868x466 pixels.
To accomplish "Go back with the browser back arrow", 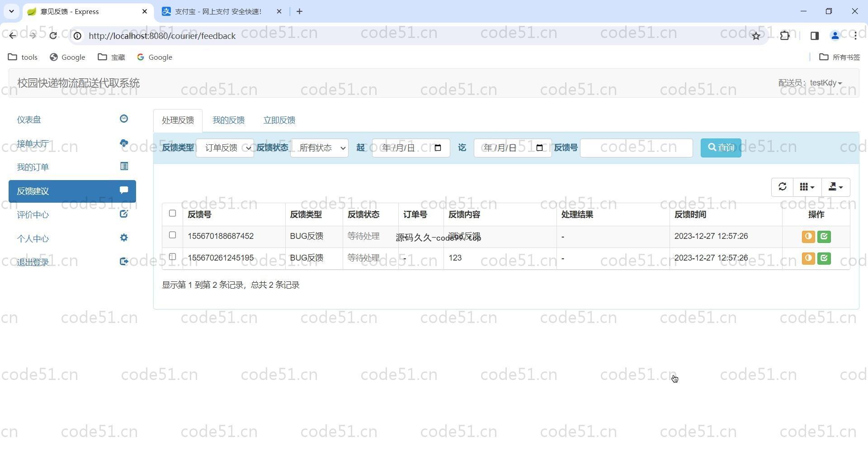I will pos(12,36).
